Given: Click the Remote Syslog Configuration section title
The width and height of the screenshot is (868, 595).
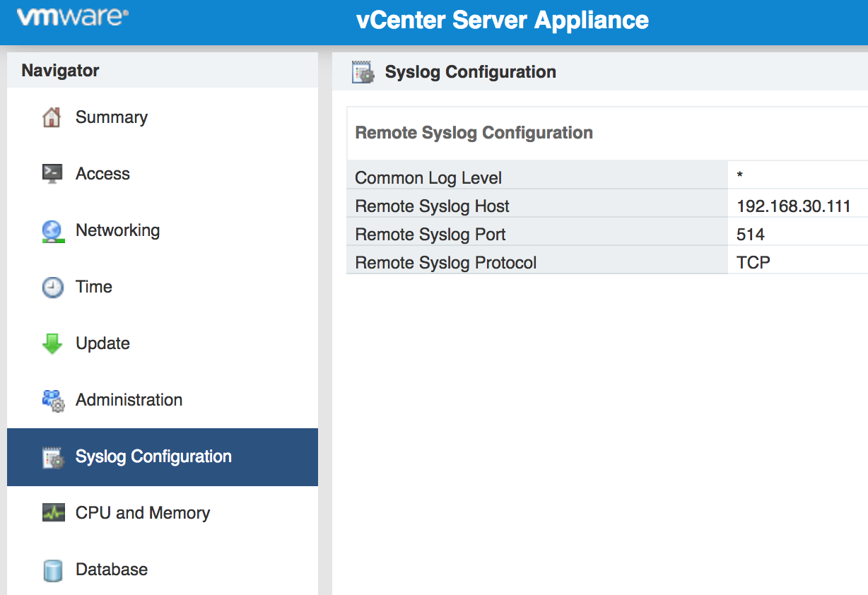Looking at the screenshot, I should tap(474, 133).
